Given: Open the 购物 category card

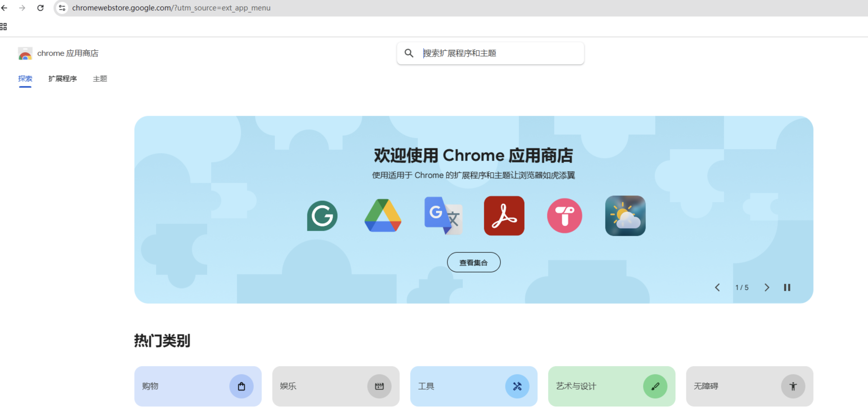Looking at the screenshot, I should point(198,386).
